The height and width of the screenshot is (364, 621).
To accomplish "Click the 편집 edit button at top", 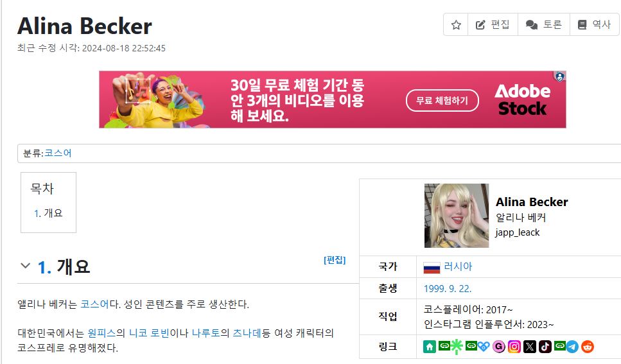I will pyautogui.click(x=493, y=25).
